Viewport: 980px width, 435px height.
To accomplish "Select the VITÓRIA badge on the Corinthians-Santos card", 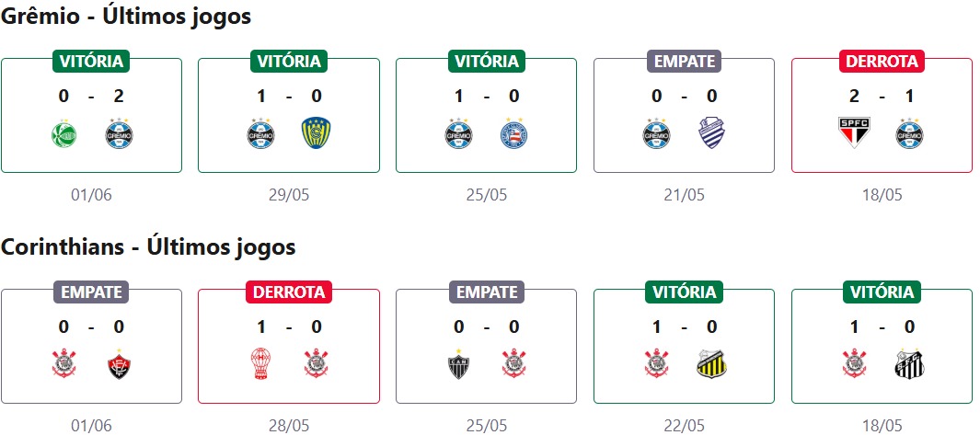I will tap(882, 292).
